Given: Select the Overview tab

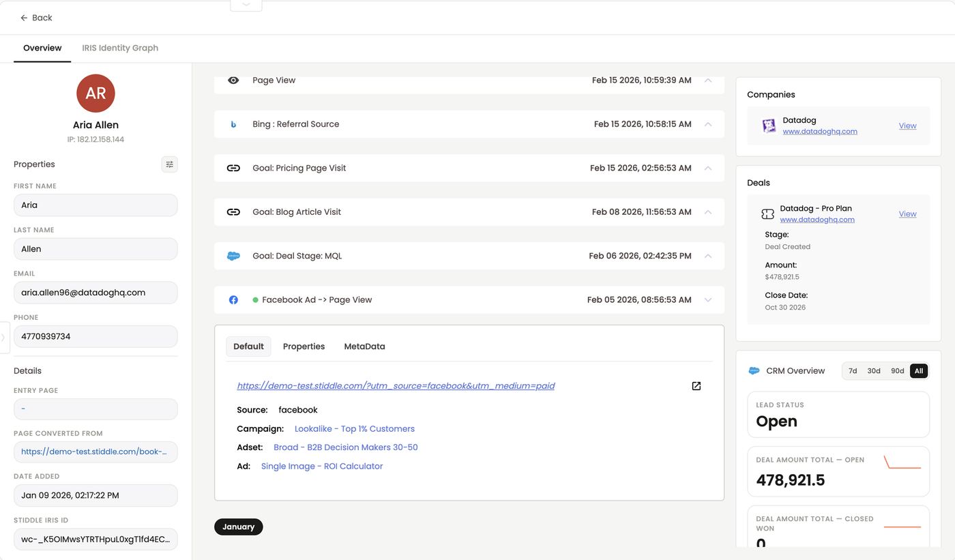Looking at the screenshot, I should pyautogui.click(x=42, y=48).
